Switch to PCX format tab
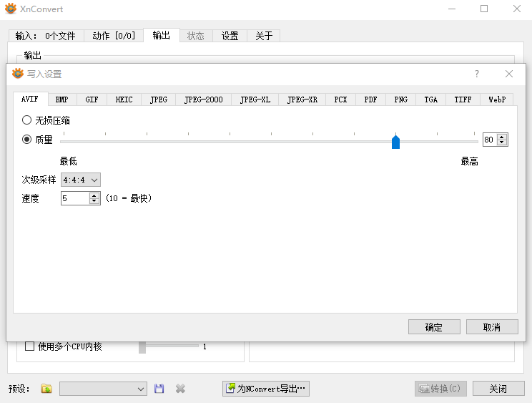Screen dimensions: 532x403 click(x=340, y=99)
